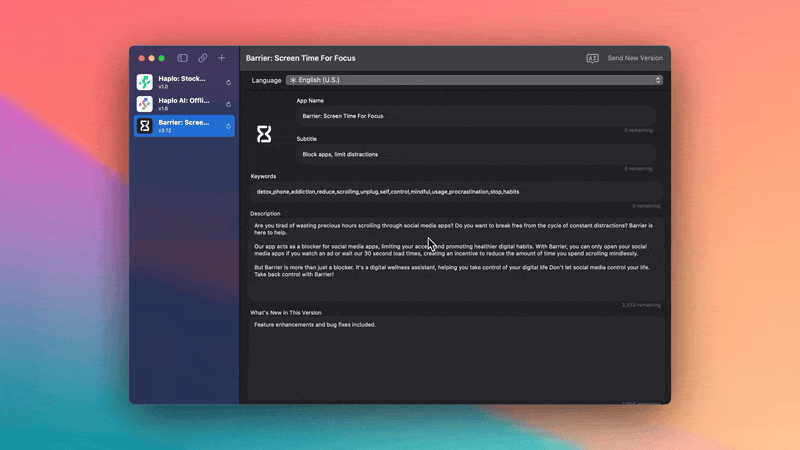The image size is (800, 450).
Task: Maximize the window with the green button
Action: click(162, 58)
